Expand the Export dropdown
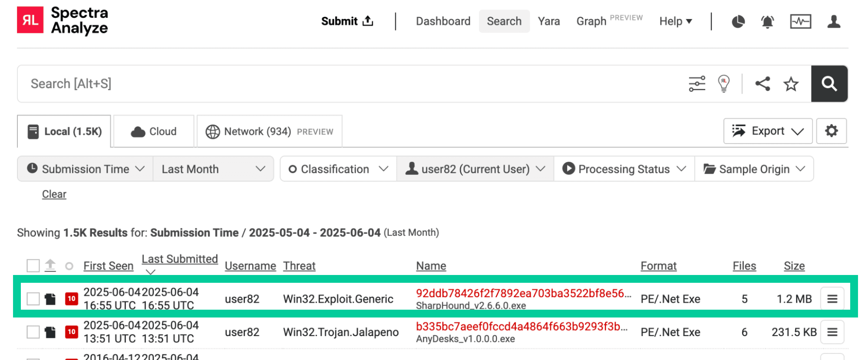868x360 pixels. (768, 131)
